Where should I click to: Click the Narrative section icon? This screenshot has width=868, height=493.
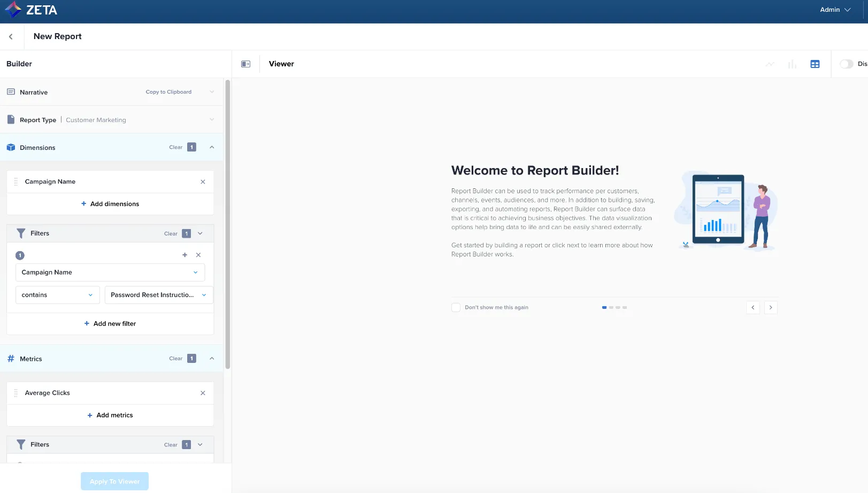[x=11, y=92]
